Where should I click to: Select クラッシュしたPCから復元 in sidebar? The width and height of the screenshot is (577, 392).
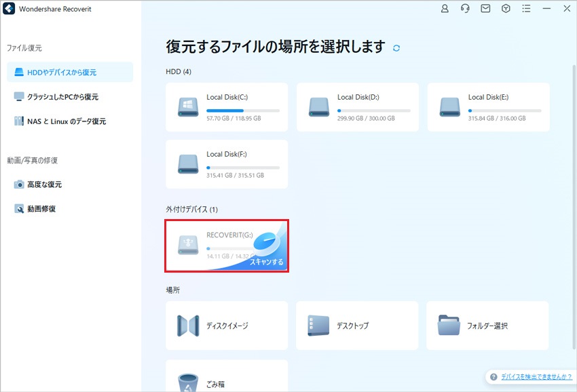70,97
